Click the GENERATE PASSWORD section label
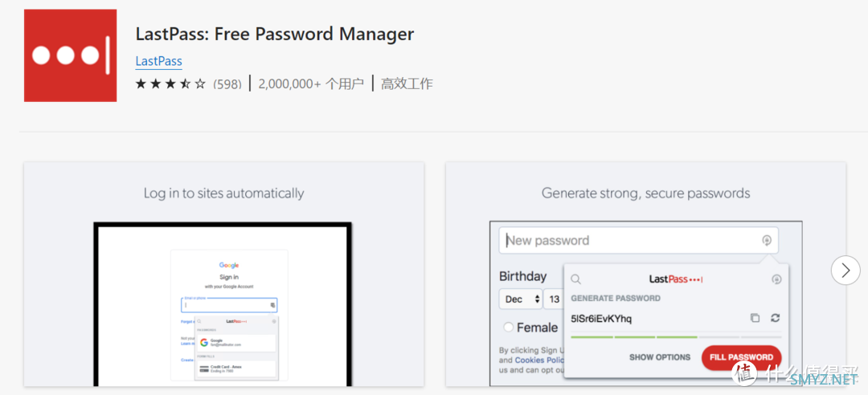Viewport: 868px width, 395px height. [615, 298]
